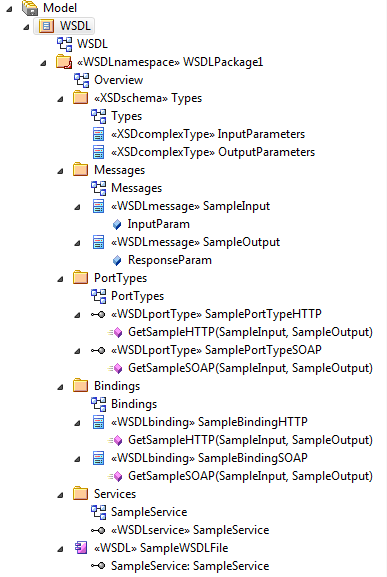Select the "Services" folder label

115,494
